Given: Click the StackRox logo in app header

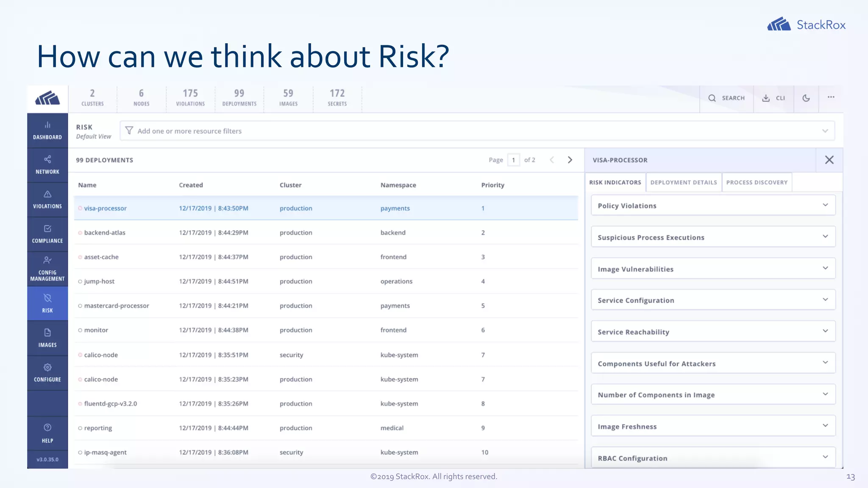Looking at the screenshot, I should 47,99.
